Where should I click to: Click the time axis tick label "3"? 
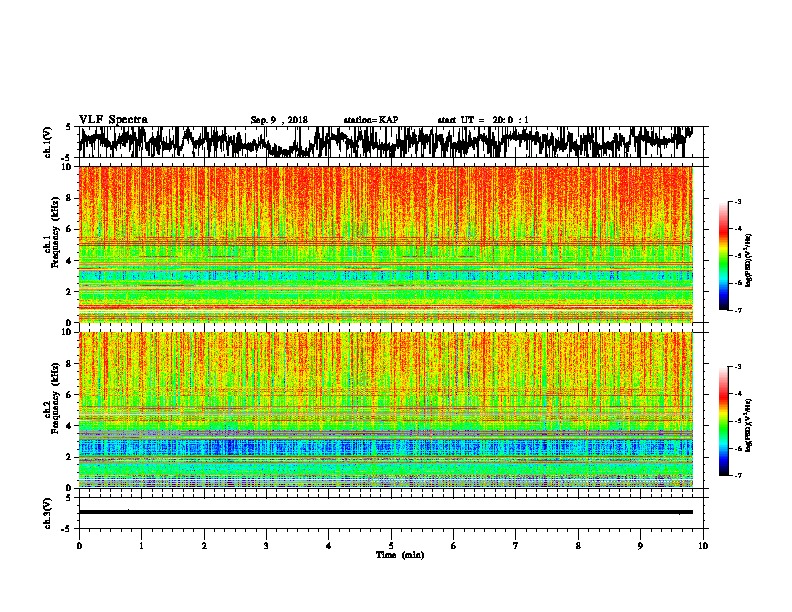tap(266, 546)
